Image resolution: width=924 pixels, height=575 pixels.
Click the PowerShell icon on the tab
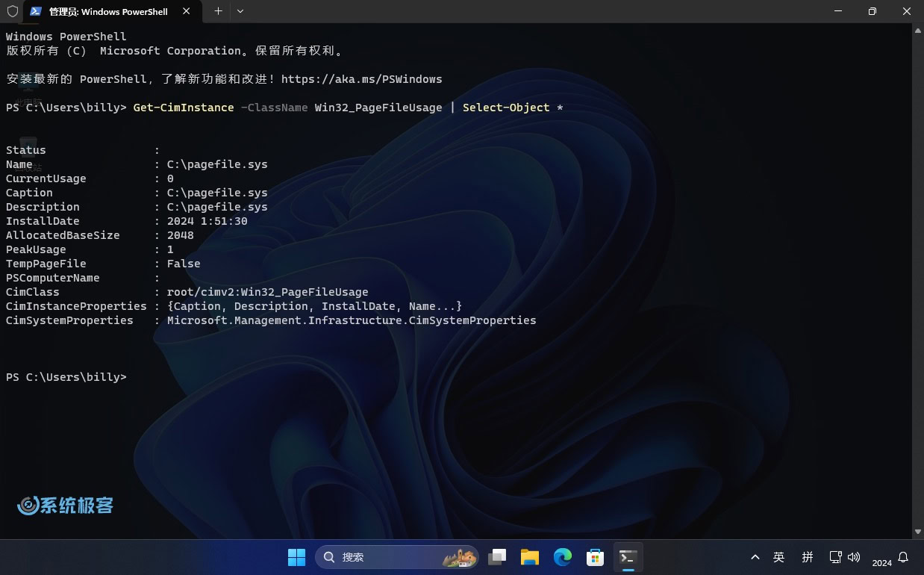[35, 11]
